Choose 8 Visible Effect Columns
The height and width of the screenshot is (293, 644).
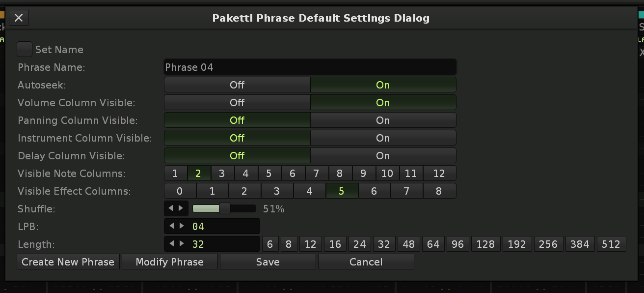click(439, 191)
